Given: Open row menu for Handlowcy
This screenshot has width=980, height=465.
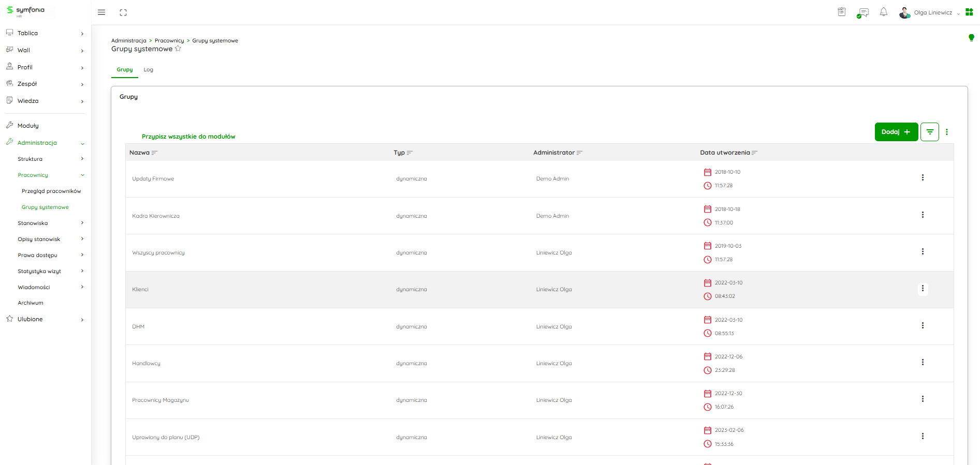Looking at the screenshot, I should coord(923,362).
